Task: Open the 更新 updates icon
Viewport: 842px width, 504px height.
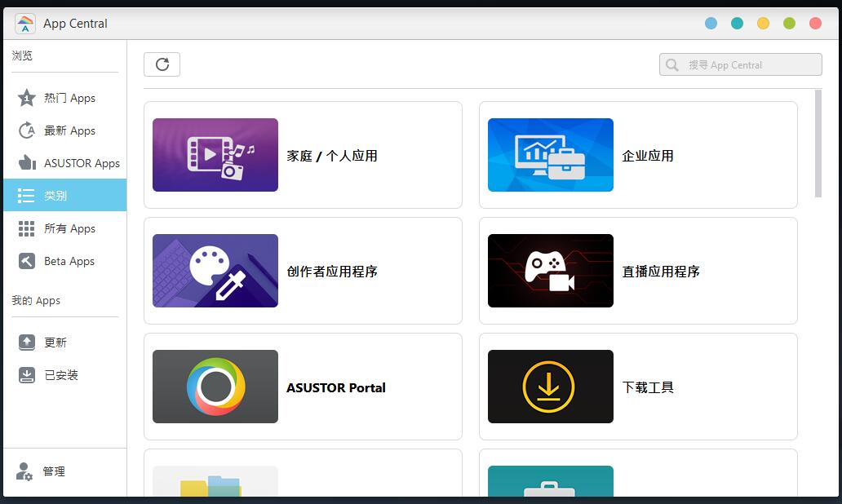Action: tap(26, 342)
